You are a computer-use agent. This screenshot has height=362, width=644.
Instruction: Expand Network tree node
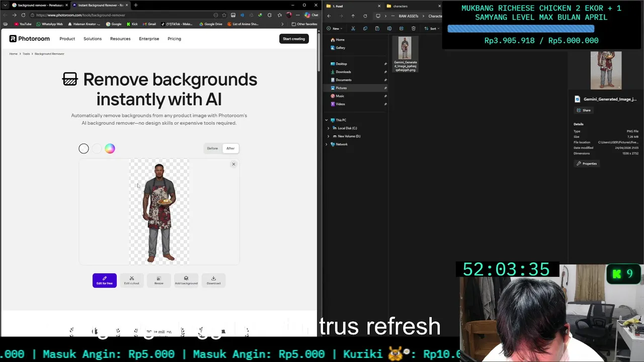pos(327,144)
